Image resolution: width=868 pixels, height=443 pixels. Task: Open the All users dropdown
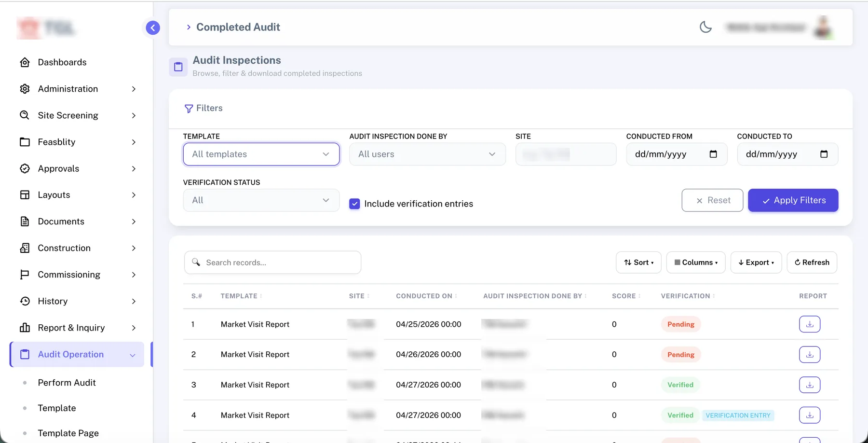pos(427,154)
